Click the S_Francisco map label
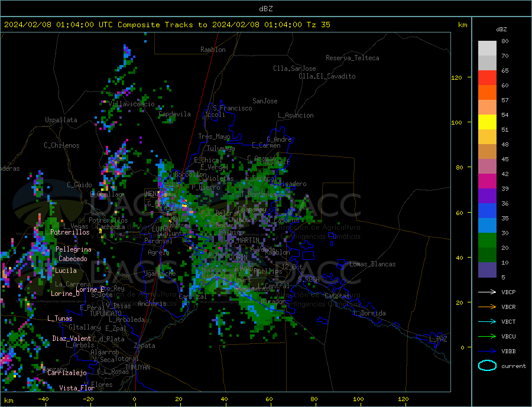The width and height of the screenshot is (532, 407). tap(232, 108)
